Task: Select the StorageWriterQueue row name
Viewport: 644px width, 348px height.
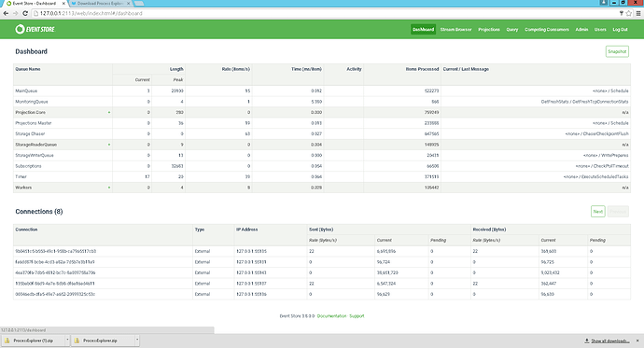Action: (35, 155)
